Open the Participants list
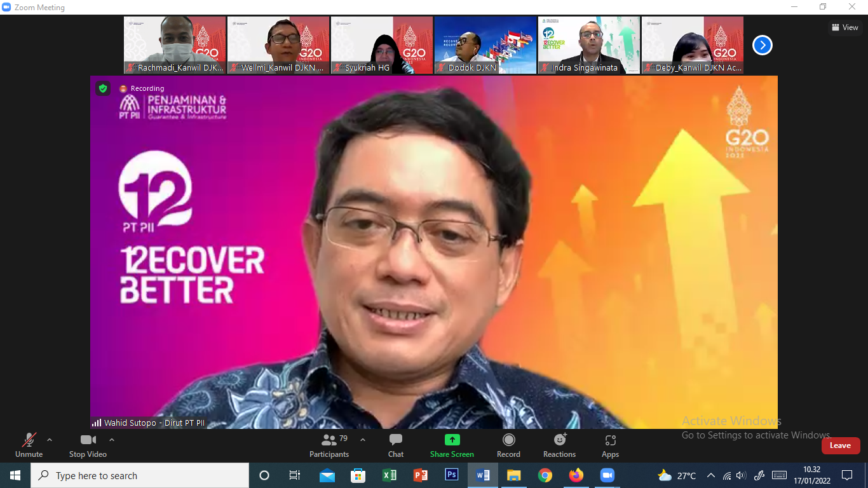The width and height of the screenshot is (868, 488). tap(329, 445)
